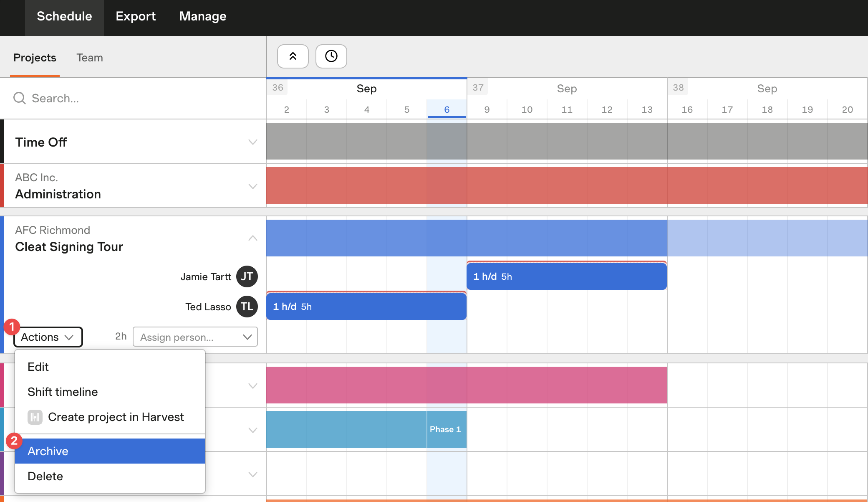Image resolution: width=868 pixels, height=502 pixels.
Task: Click the pink project timeline bar
Action: coord(467,385)
